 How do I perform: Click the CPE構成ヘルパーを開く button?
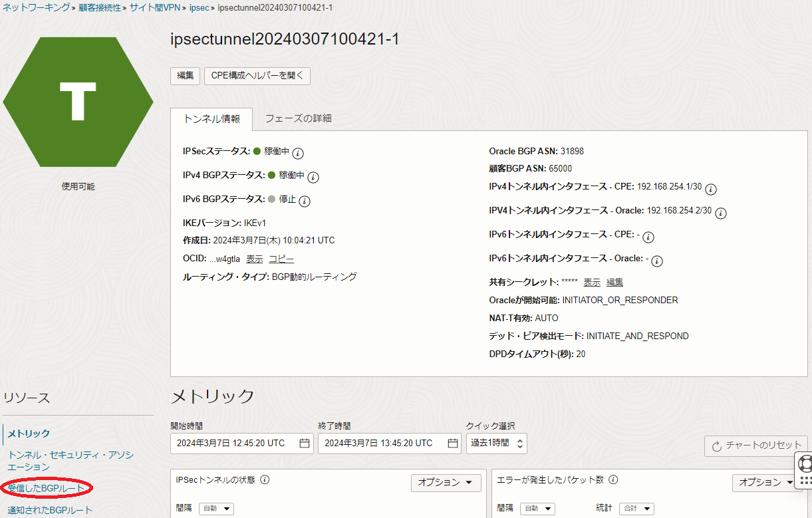(x=257, y=76)
